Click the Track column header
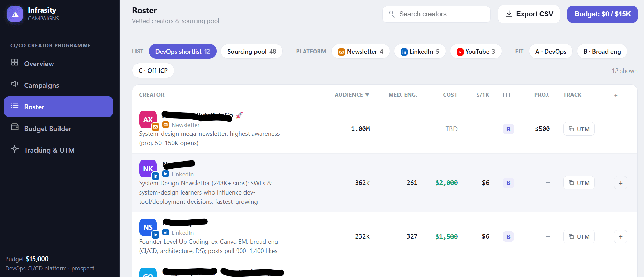The width and height of the screenshot is (644, 277). coord(572,95)
